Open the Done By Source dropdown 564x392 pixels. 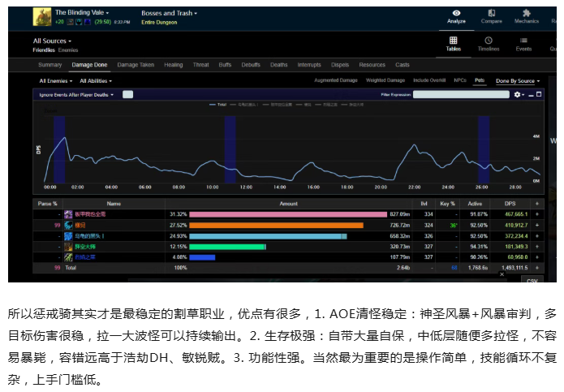coord(518,81)
